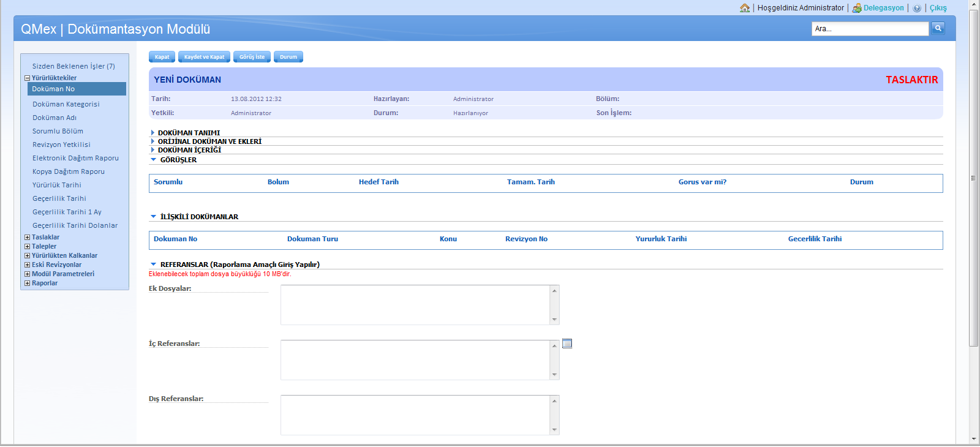Select Doküman Adı in sidebar
This screenshot has width=980, height=447.
click(55, 118)
